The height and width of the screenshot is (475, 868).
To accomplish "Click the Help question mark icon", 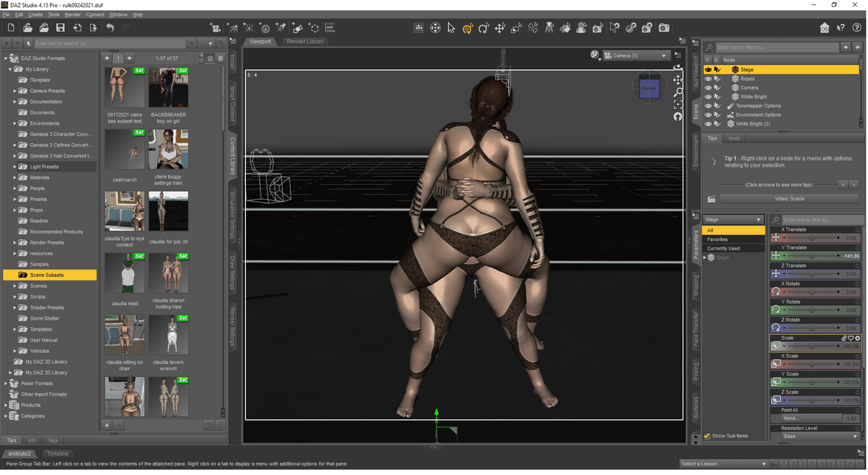I will click(857, 28).
